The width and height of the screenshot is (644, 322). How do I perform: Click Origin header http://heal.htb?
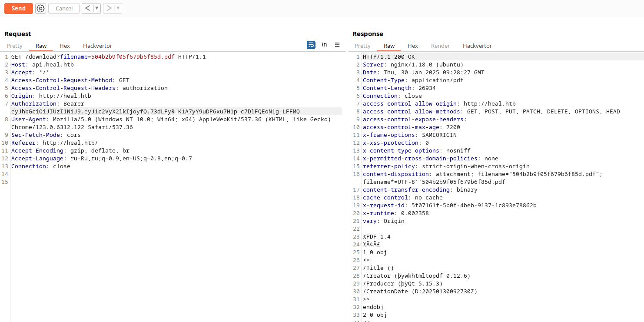(x=51, y=96)
